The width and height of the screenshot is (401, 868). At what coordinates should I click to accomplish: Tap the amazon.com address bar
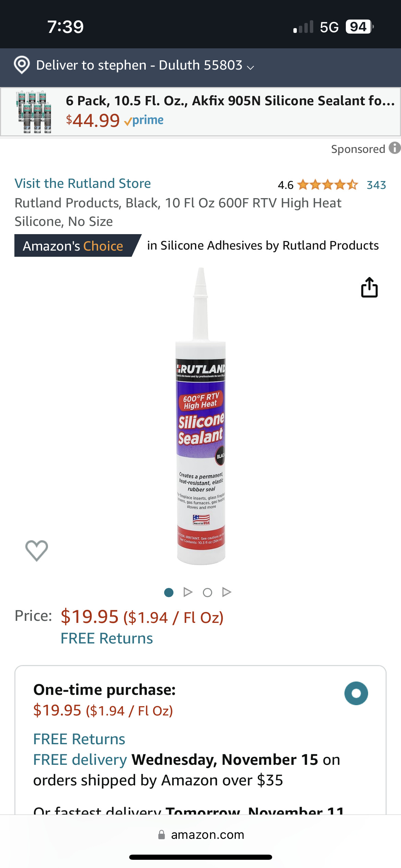click(200, 835)
